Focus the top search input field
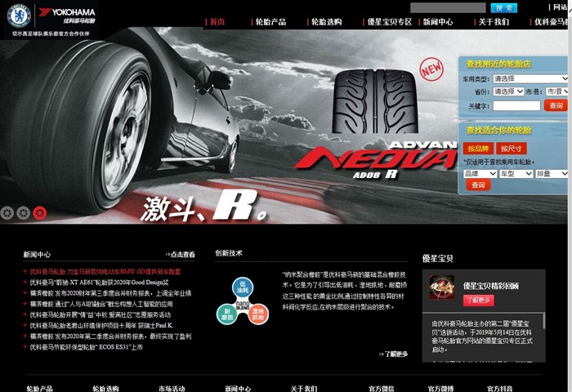The width and height of the screenshot is (572, 392). tap(448, 7)
